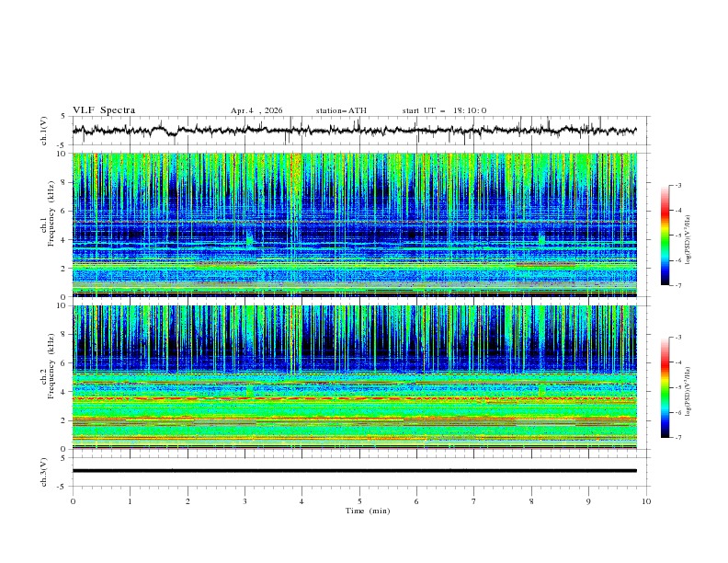Click the "-7" label on ch.1 color bar
Screen dimensions: 728x563
click(x=678, y=285)
